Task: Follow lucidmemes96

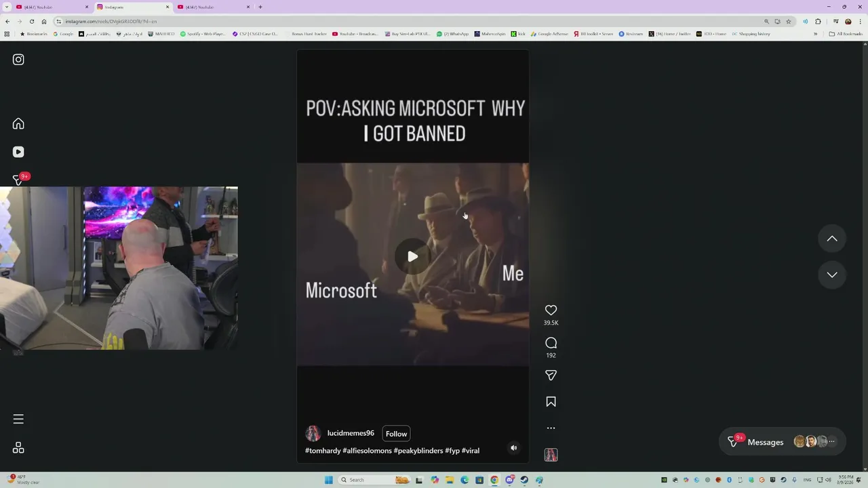Action: pos(396,434)
